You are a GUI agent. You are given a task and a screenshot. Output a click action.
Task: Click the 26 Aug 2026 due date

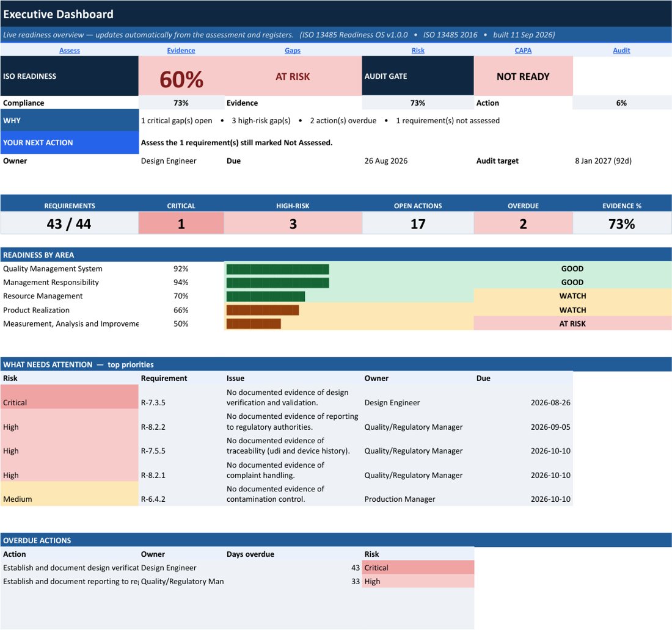coord(385,161)
